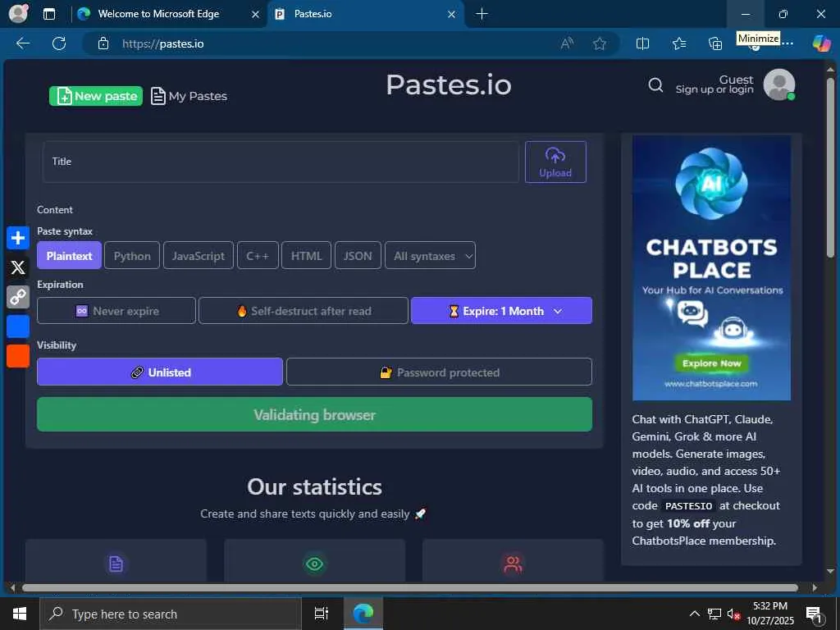
Task: Open My Pastes page
Action: [189, 96]
